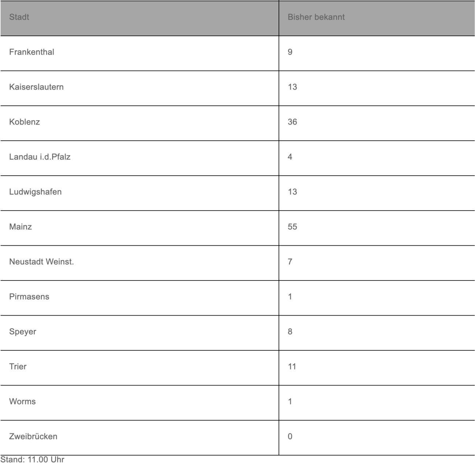Click the Koblenz row label
The image size is (476, 465).
(x=24, y=122)
